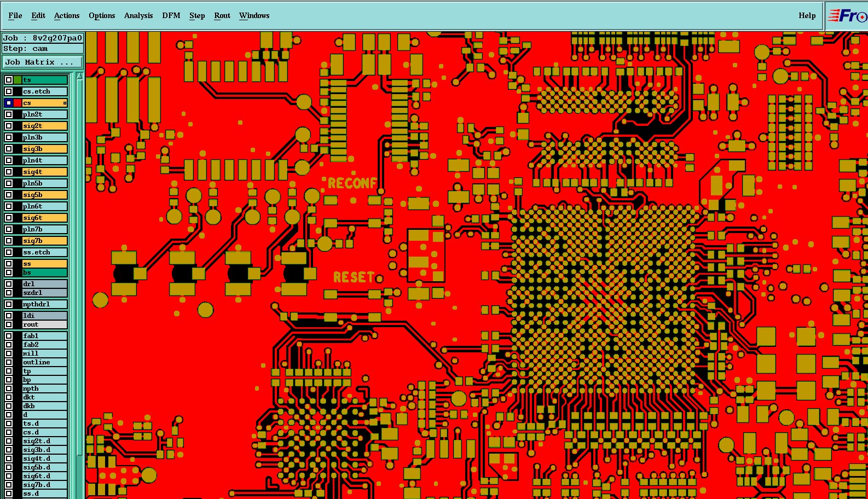Click the small marker icon in the cs row

coord(65,103)
